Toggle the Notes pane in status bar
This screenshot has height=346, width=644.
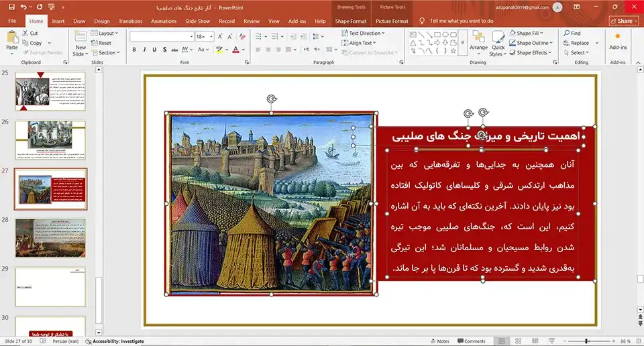point(440,341)
